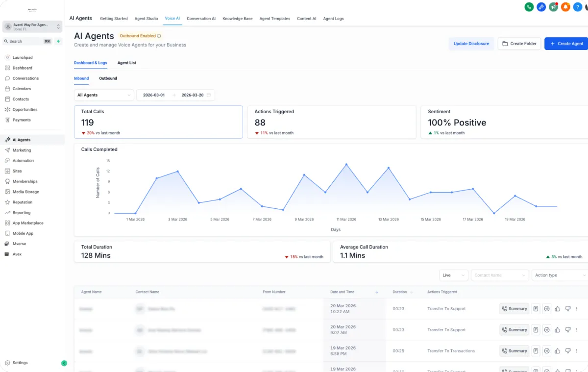588x372 pixels.
Task: Click the end date 2026-03-20 field
Action: [193, 95]
